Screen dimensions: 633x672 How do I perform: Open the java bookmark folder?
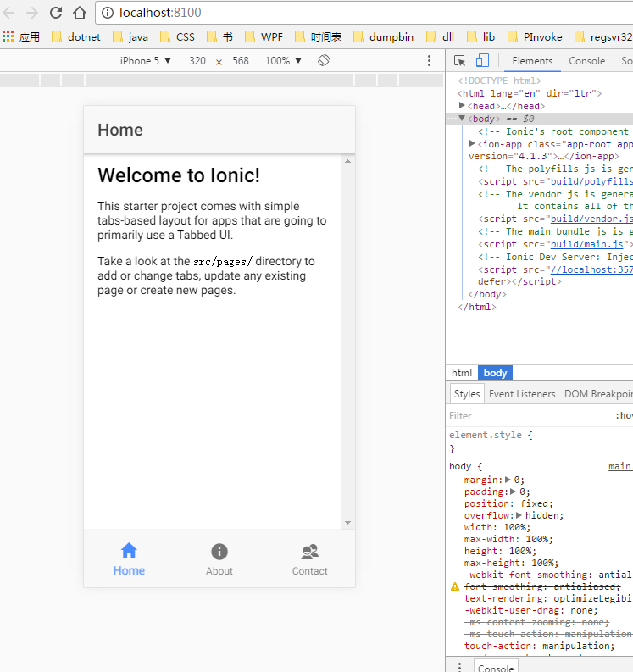[x=130, y=36]
